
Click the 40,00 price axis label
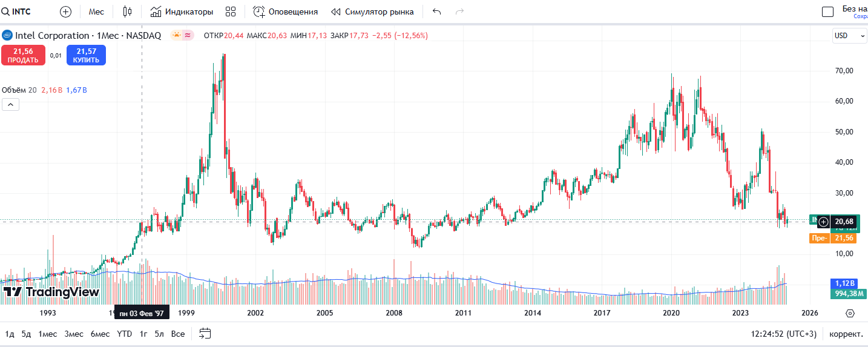pyautogui.click(x=844, y=162)
